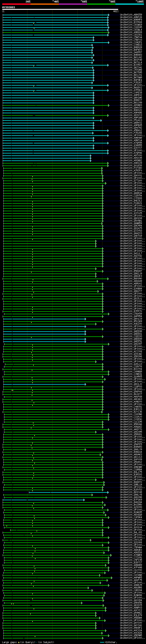This screenshot has height=644, width=146.
Task: Open hit UniRef100_B9RMF8
Action: (x=131, y=20)
